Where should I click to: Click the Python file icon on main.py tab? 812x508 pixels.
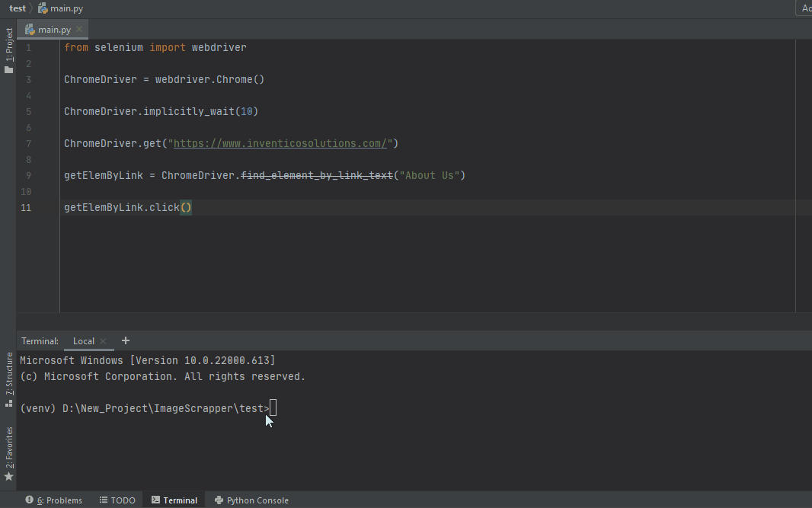tap(30, 30)
